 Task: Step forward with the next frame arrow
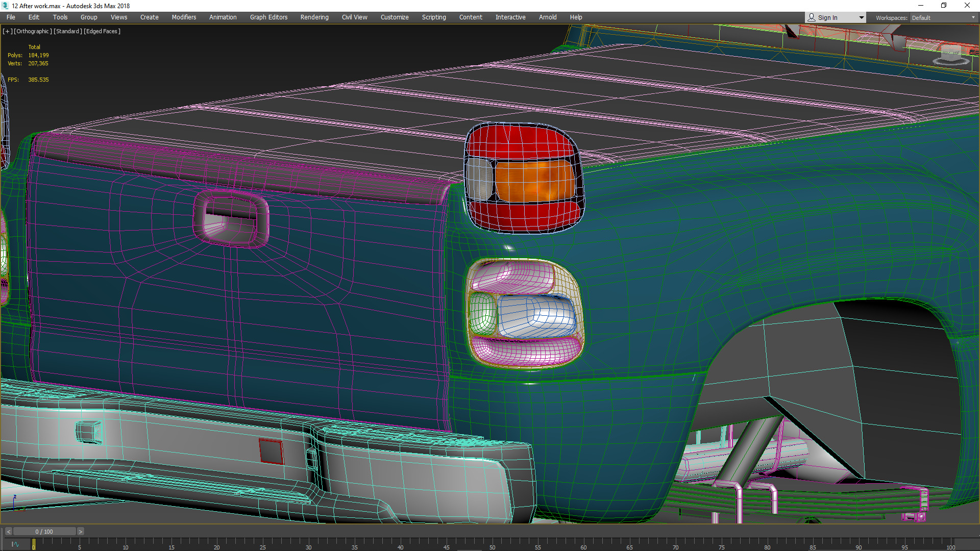pyautogui.click(x=80, y=532)
